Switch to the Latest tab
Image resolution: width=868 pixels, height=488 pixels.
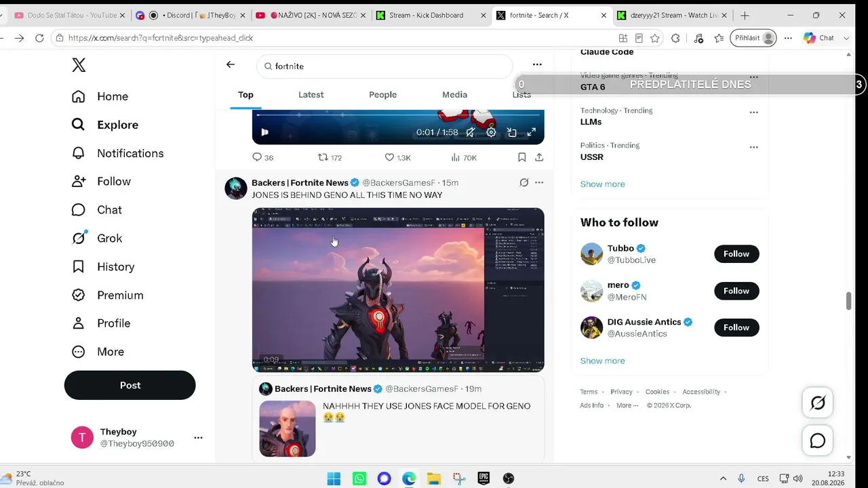point(311,95)
